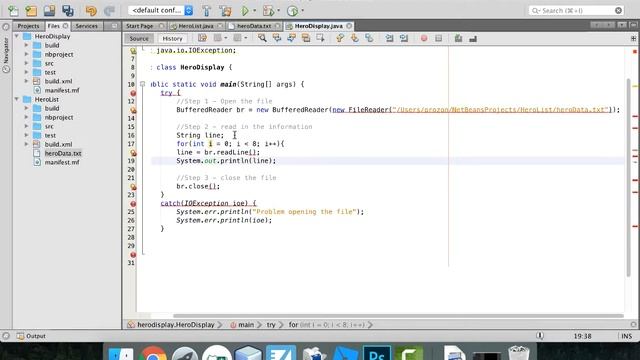Save all files using the toolbar icon

pos(68,11)
